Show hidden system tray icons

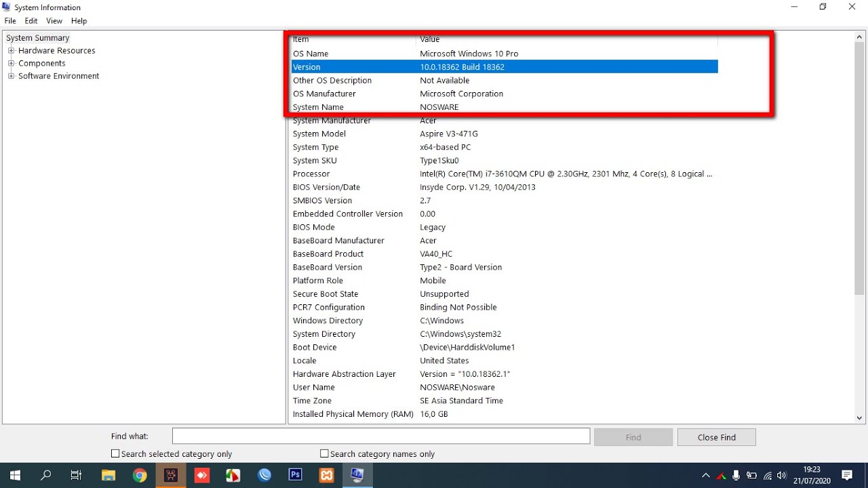coord(706,475)
